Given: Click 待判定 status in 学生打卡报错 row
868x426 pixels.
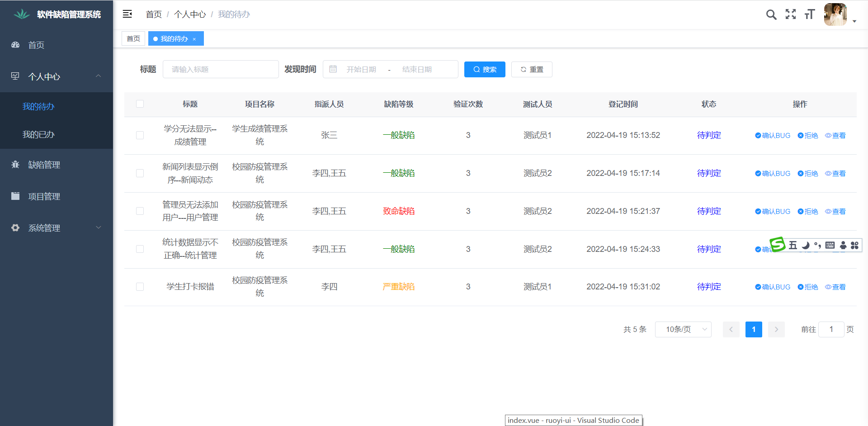Looking at the screenshot, I should coord(709,287).
